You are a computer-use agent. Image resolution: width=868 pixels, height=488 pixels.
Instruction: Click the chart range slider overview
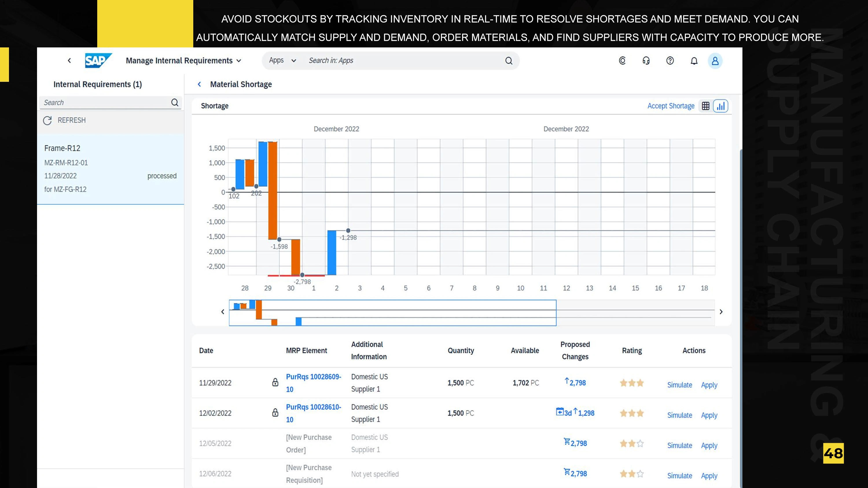click(392, 313)
